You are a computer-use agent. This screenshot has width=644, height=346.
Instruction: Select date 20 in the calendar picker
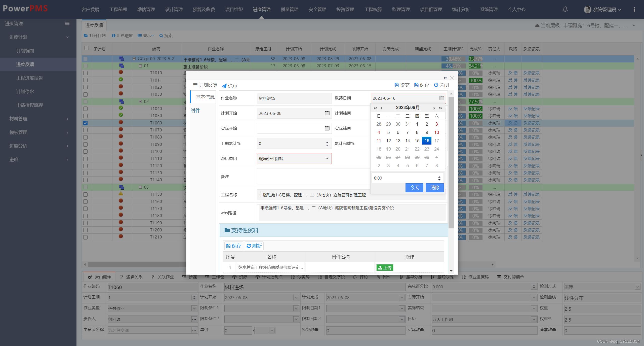[398, 149]
